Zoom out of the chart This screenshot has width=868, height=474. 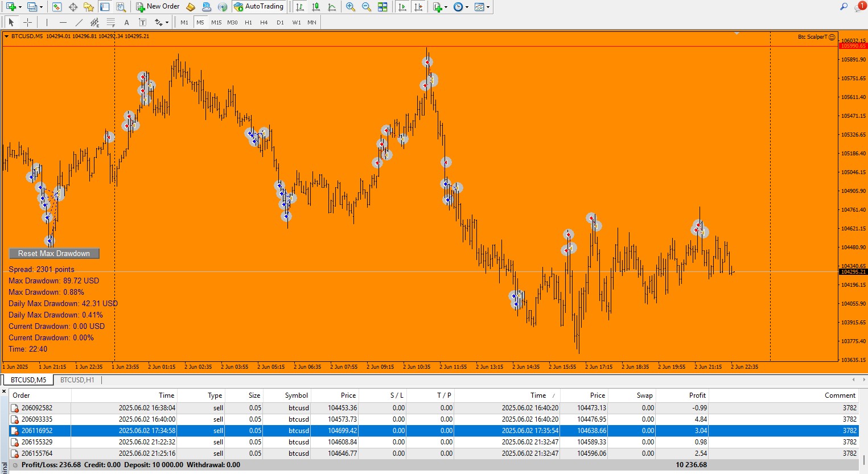click(367, 7)
